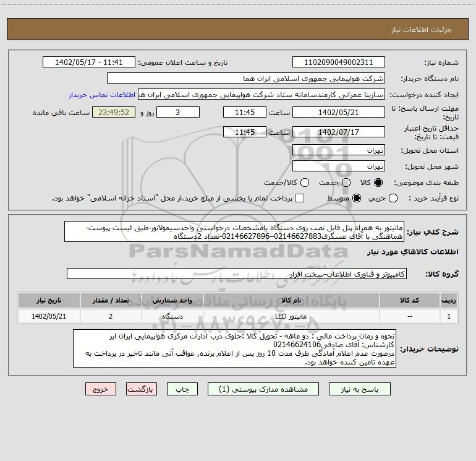Click the general description text box شرح کلی نیاز
Screen dimensions: 476x461
(x=234, y=232)
